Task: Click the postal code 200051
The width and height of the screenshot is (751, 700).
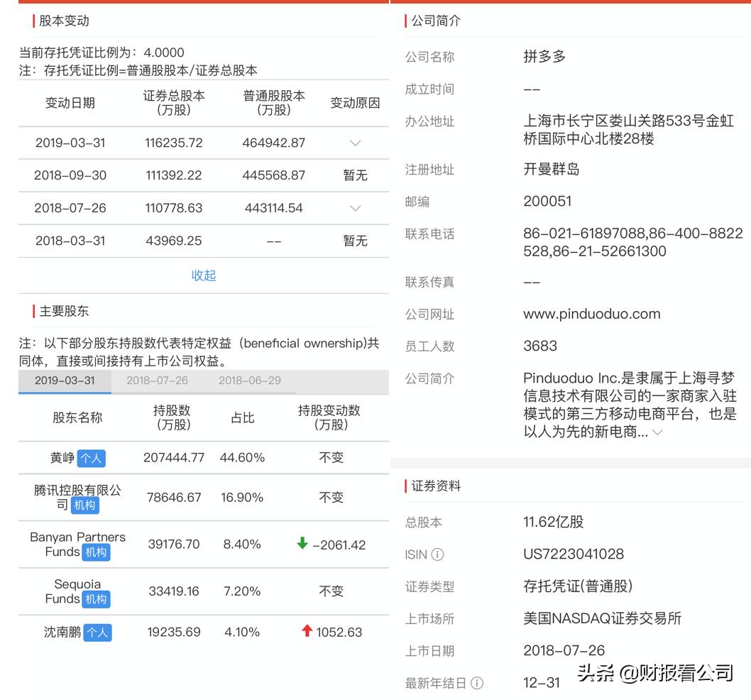Action: tap(547, 201)
